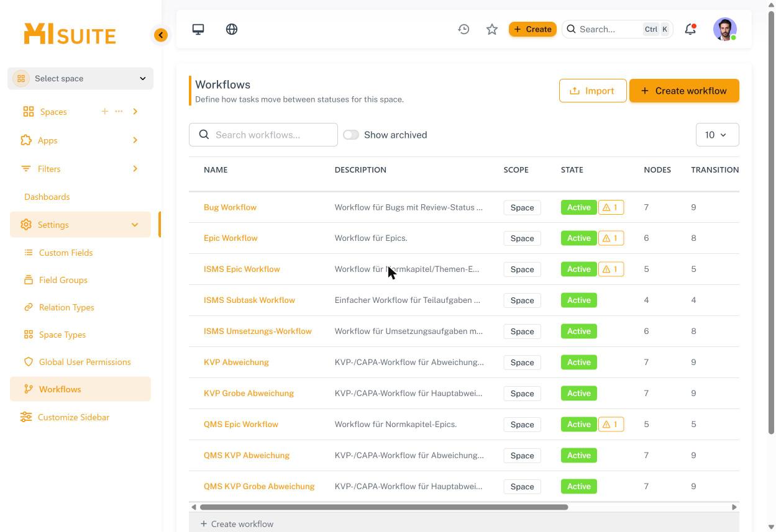Viewport: 776px width, 532px height.
Task: Open Dashboards in the sidebar
Action: (x=47, y=197)
